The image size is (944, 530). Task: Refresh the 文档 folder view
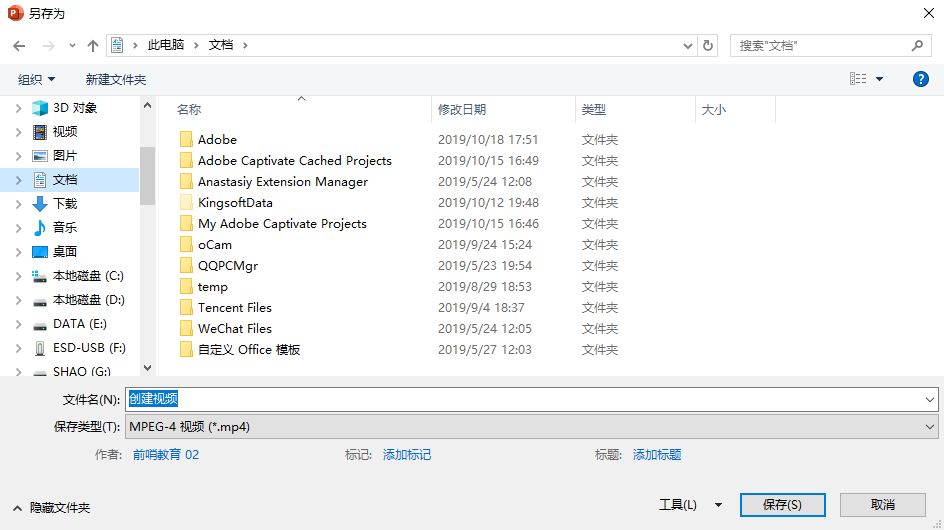coord(708,46)
